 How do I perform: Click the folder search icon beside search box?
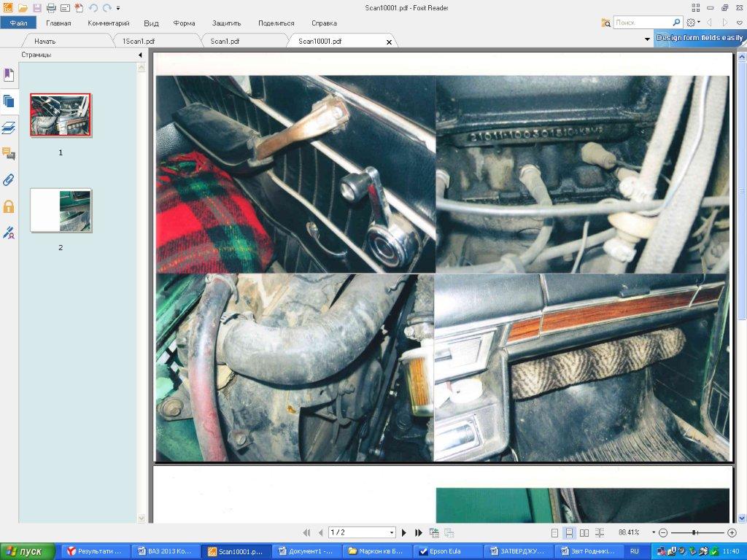tap(606, 23)
